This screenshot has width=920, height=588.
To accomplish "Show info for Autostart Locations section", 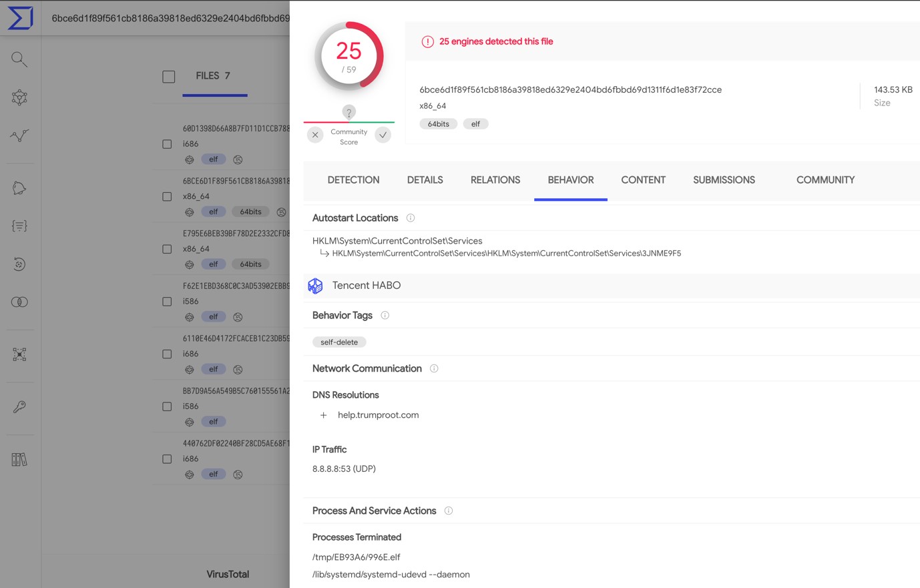I will click(x=411, y=218).
